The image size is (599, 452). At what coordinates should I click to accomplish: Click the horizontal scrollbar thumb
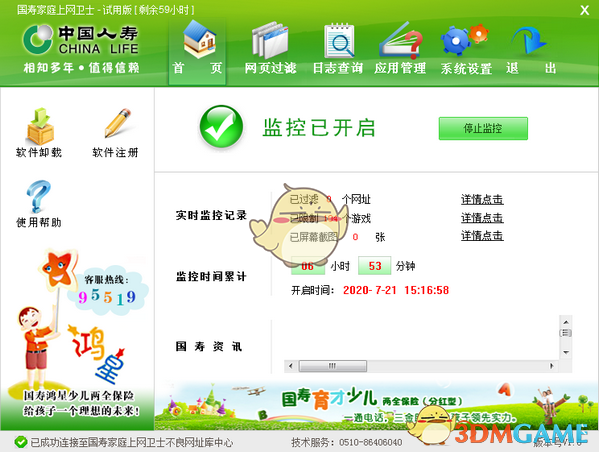tap(333, 366)
